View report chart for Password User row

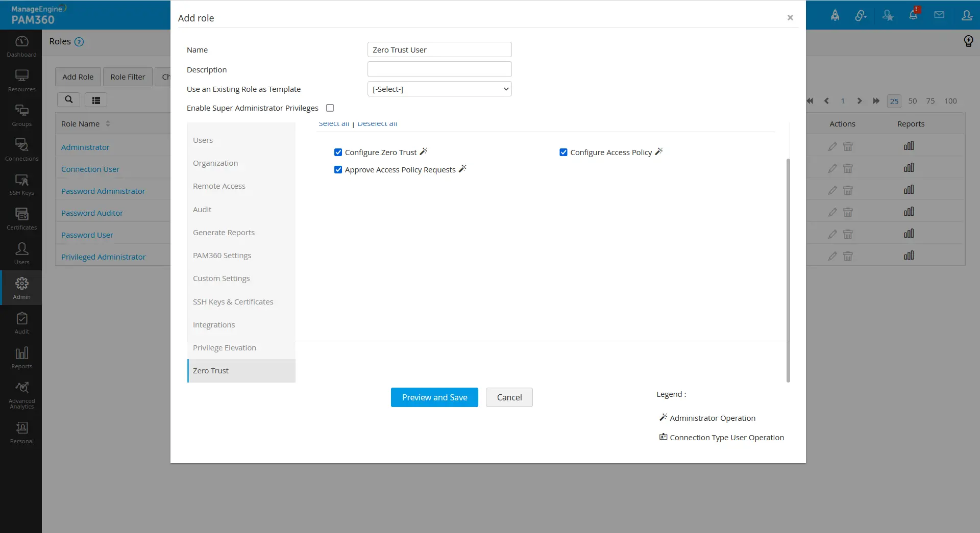[909, 234]
